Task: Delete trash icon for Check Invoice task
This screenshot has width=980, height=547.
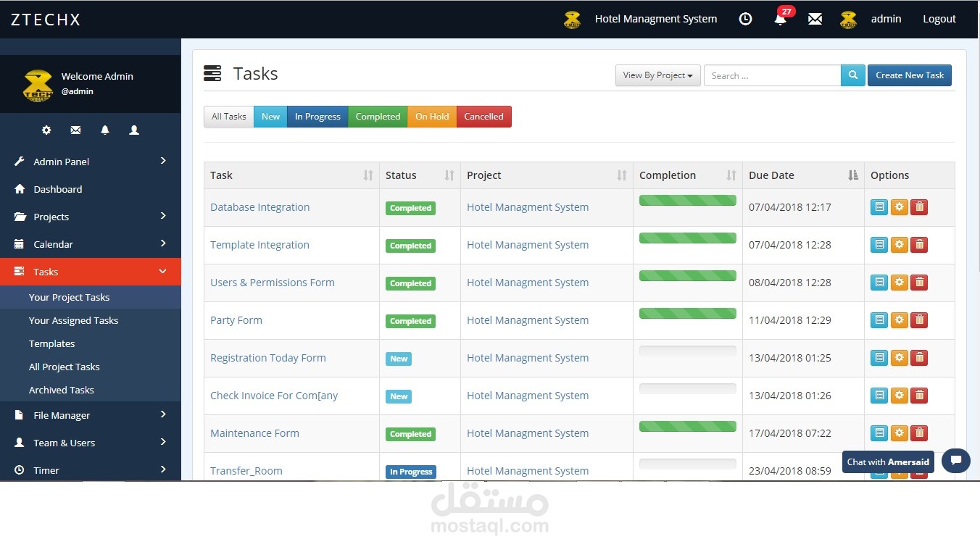Action: (919, 395)
